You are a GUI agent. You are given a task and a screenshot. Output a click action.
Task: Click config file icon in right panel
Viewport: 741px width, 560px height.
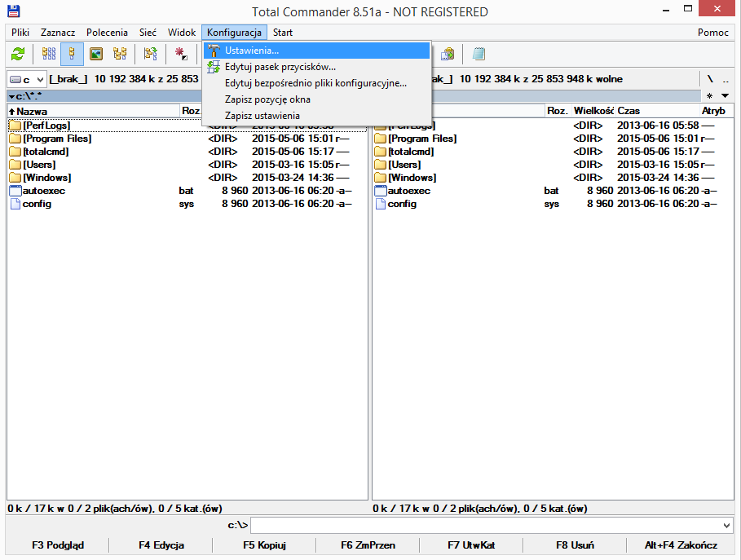pos(381,204)
